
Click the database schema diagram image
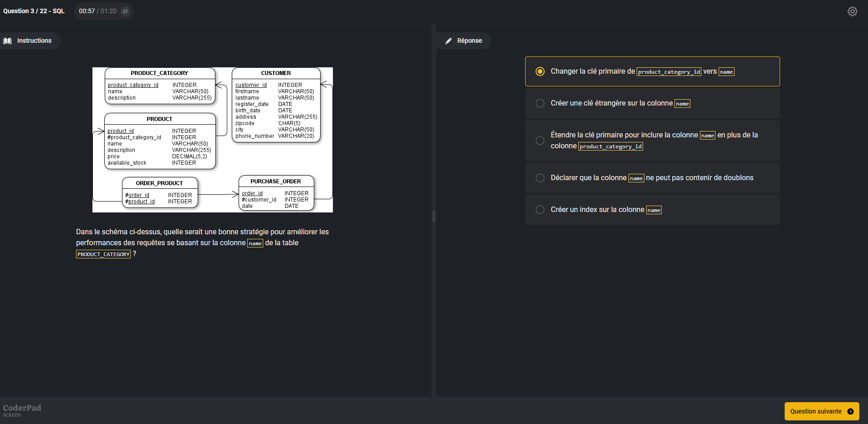(212, 140)
